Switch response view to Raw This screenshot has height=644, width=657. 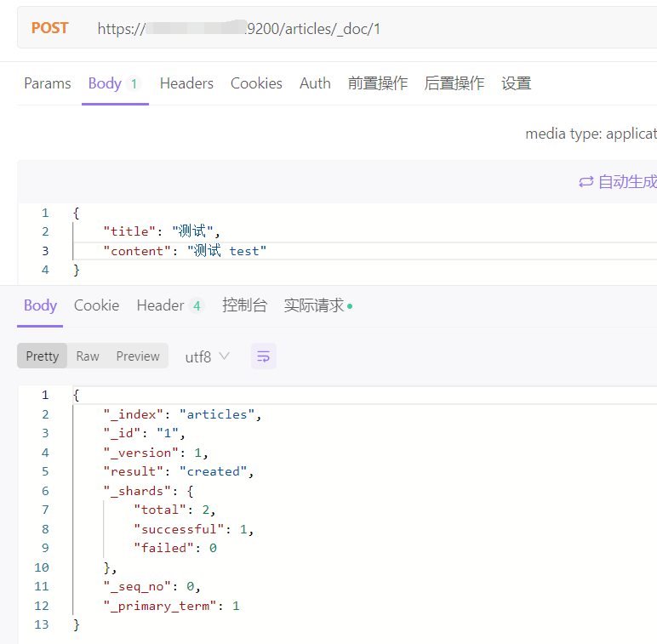(x=88, y=356)
